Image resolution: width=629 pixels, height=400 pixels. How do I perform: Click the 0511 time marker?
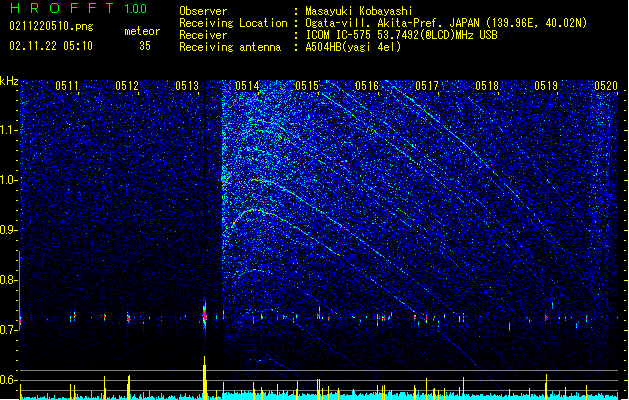click(x=67, y=86)
